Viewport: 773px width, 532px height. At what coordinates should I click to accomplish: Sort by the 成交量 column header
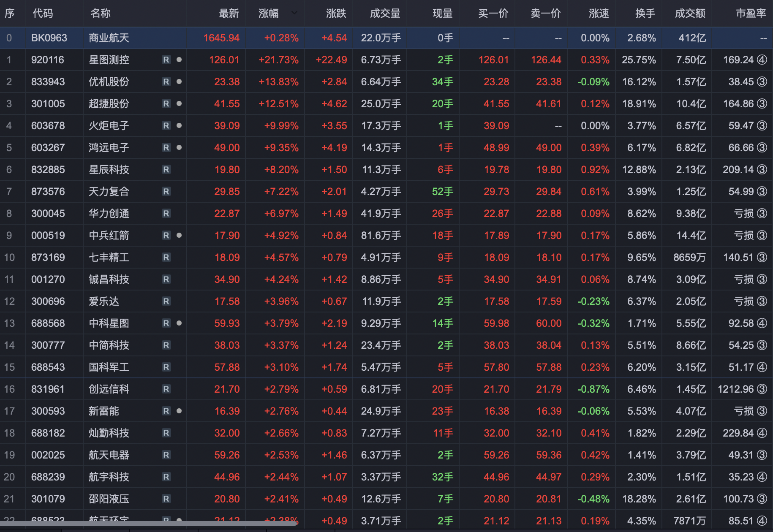coord(385,14)
